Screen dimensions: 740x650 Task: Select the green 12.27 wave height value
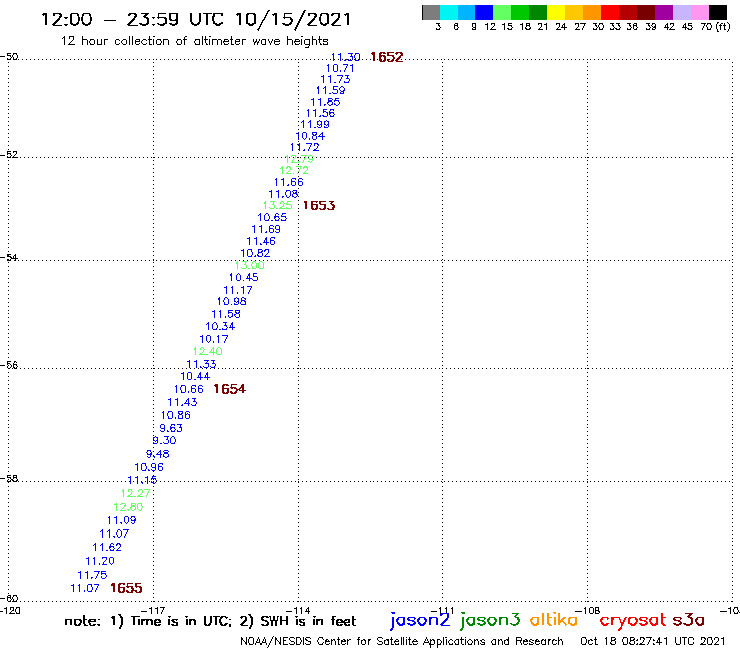click(135, 493)
